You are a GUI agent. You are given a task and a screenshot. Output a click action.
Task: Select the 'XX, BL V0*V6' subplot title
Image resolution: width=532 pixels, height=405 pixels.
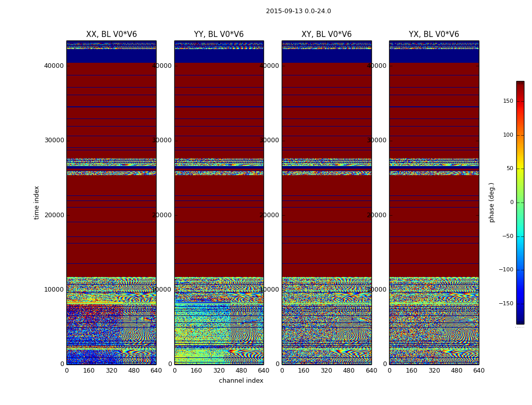pyautogui.click(x=111, y=34)
